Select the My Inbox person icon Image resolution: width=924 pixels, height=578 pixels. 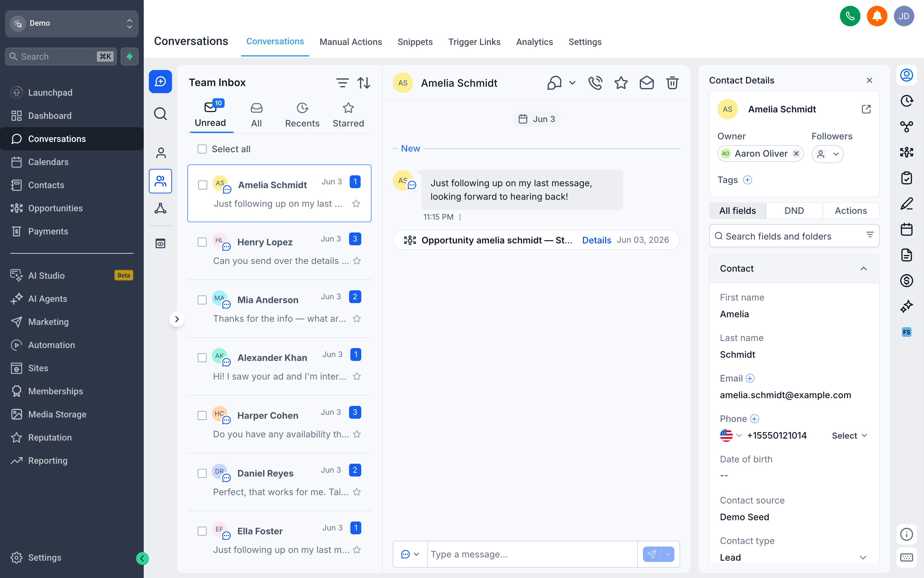(161, 153)
